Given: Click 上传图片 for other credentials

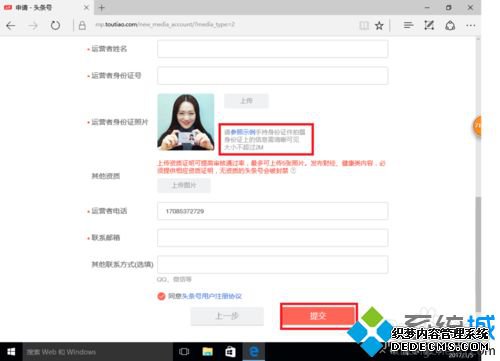Looking at the screenshot, I should tap(184, 185).
